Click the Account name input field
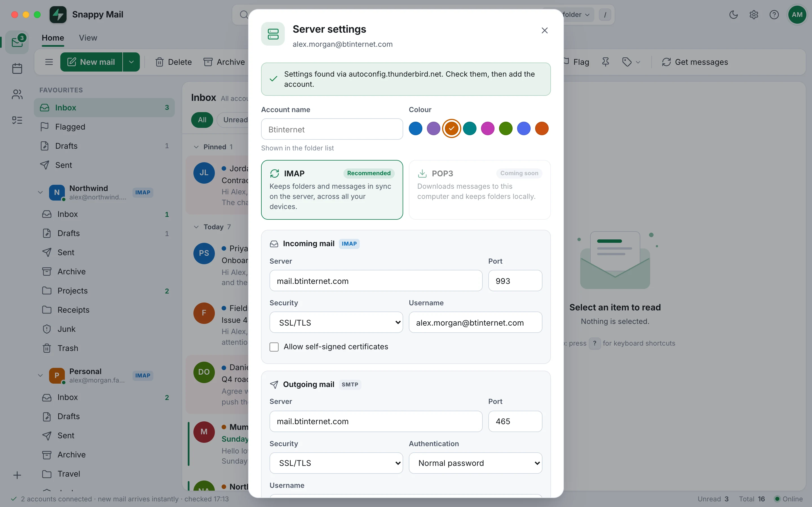 coord(332,129)
